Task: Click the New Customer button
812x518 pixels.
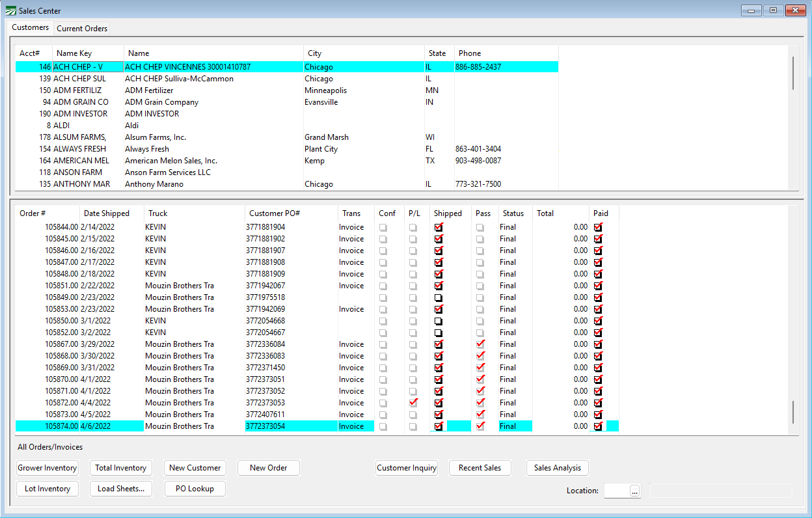Action: (x=195, y=468)
